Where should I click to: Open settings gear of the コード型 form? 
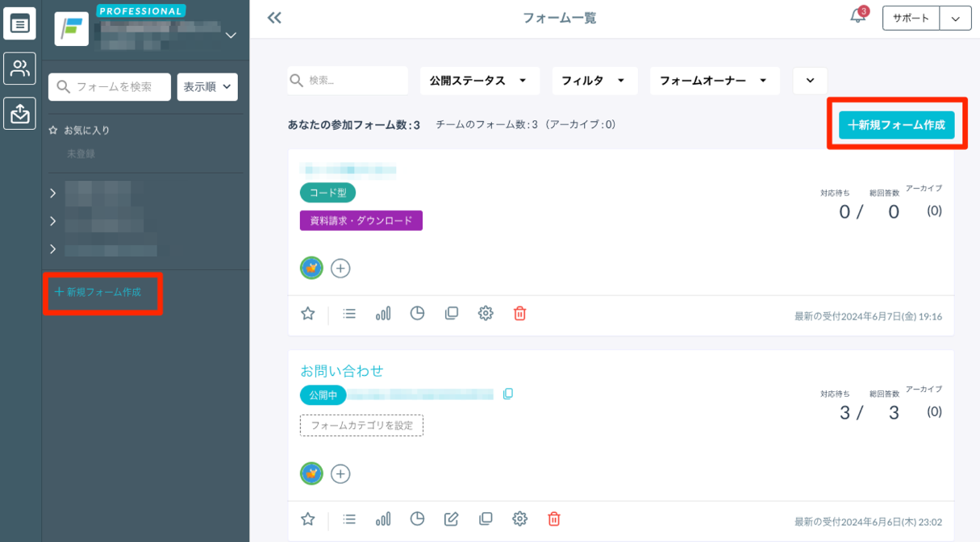[486, 314]
